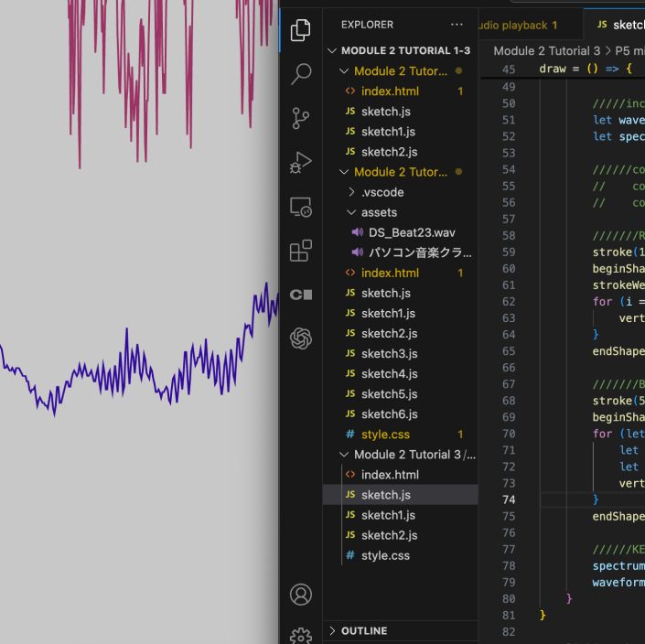
Task: Open the Codeium activity bar icon
Action: [x=301, y=295]
